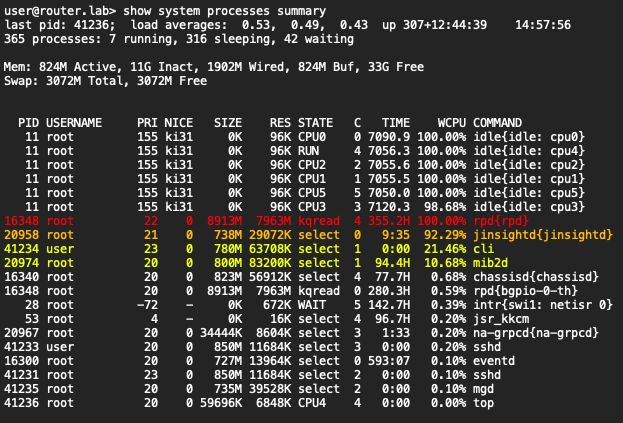This screenshot has width=623, height=423.
Task: Click the '1902M Wired' memory value
Action: pos(246,67)
